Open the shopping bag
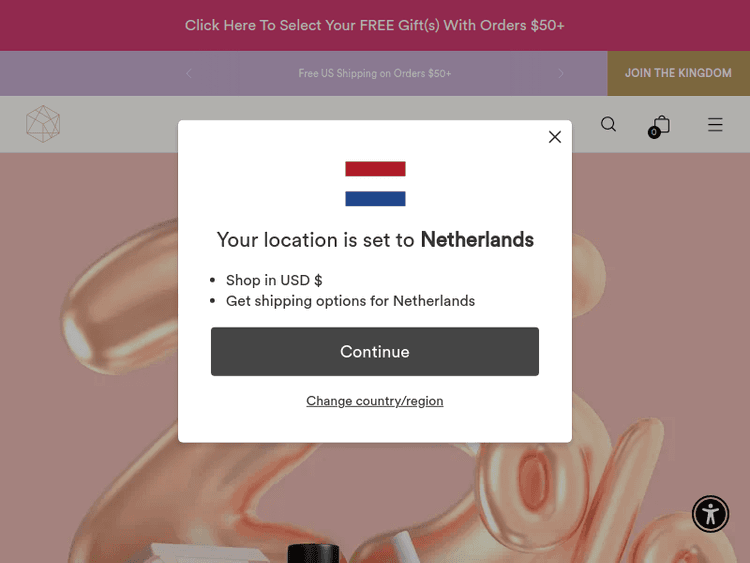This screenshot has width=750, height=563. point(661,124)
